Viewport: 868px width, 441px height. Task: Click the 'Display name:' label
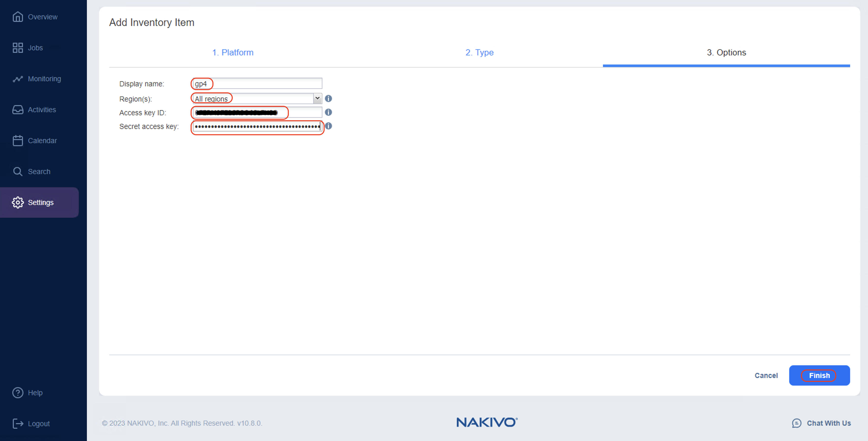142,84
